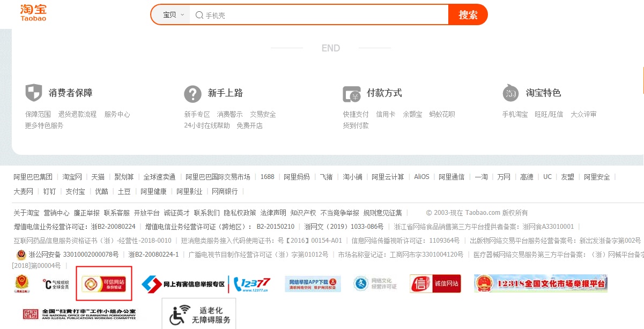Visit the 钉钉 footer link
This screenshot has height=329, width=644.
pos(49,191)
